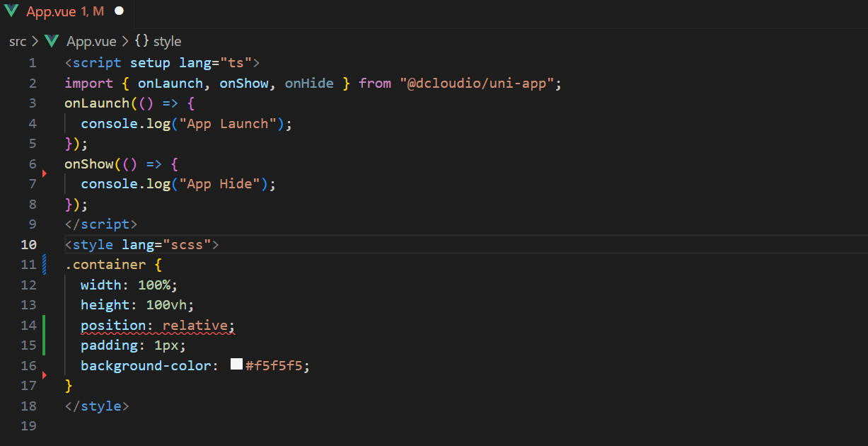Click line number 10 in the gutter
This screenshot has height=446, width=868.
point(28,244)
